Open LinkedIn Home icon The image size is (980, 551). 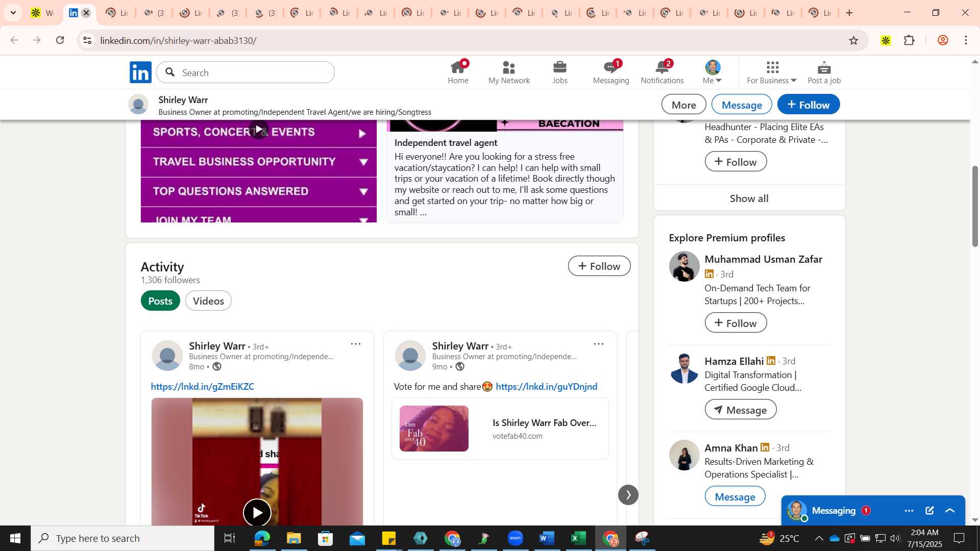click(x=458, y=72)
